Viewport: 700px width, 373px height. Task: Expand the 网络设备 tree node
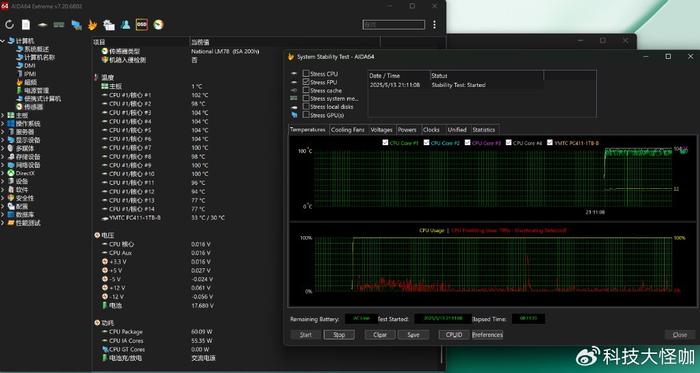tap(3, 165)
